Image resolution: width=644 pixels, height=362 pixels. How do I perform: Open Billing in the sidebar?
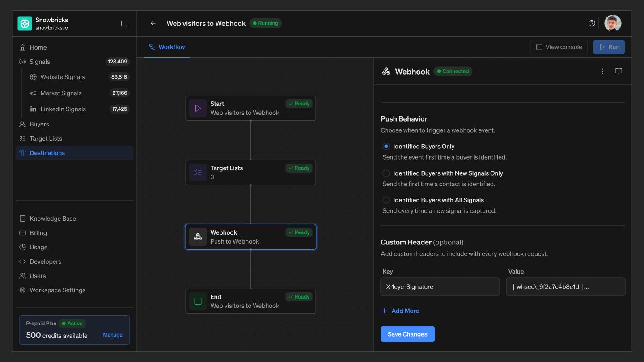[x=74, y=233]
